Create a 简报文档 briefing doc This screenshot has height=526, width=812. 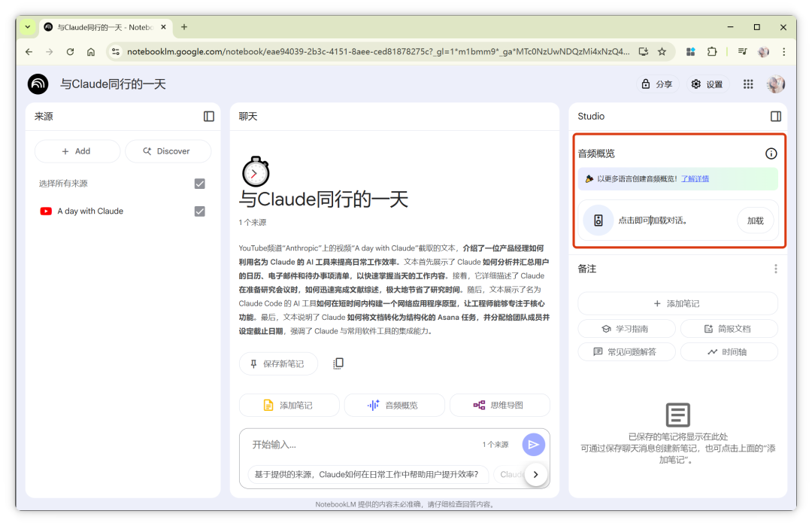coord(729,329)
